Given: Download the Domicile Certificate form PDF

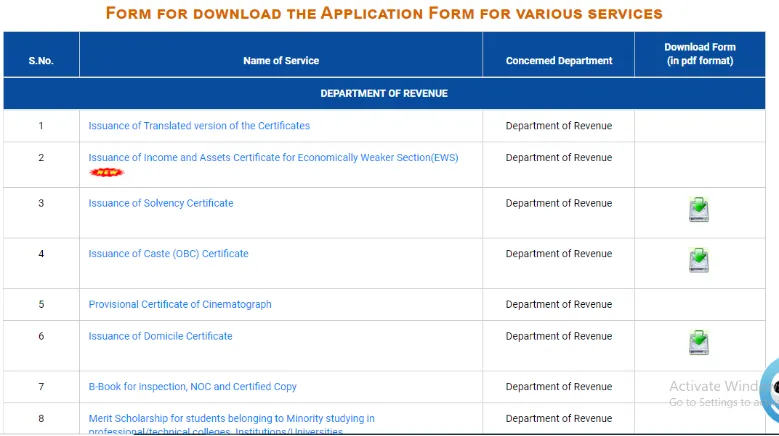Looking at the screenshot, I should (x=699, y=343).
